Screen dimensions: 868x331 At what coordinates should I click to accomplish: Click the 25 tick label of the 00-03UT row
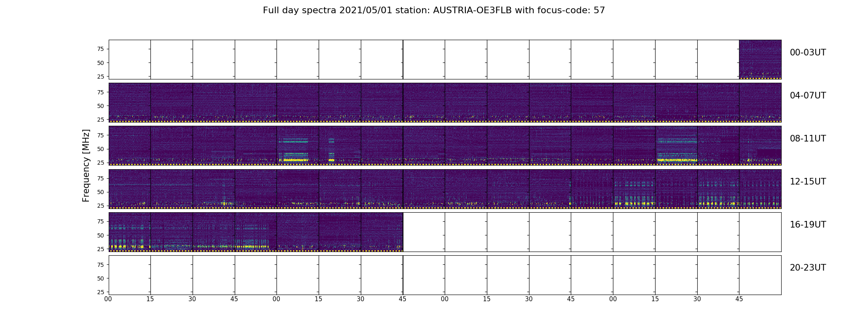pos(100,77)
